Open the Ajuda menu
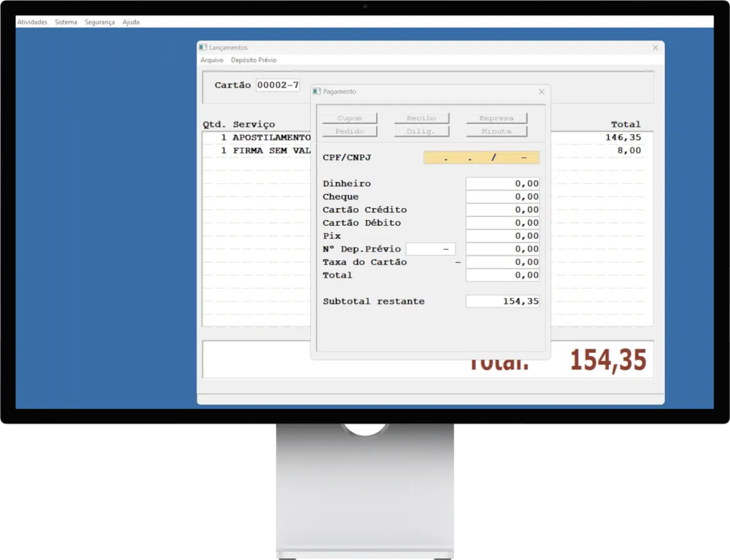Screen dimensions: 730x560 point(131,22)
